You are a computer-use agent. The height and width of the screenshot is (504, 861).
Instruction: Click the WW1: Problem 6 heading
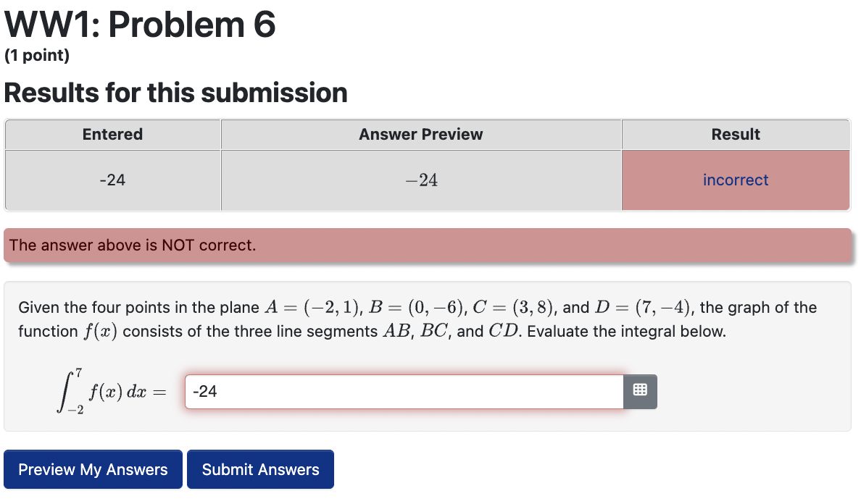coord(140,25)
